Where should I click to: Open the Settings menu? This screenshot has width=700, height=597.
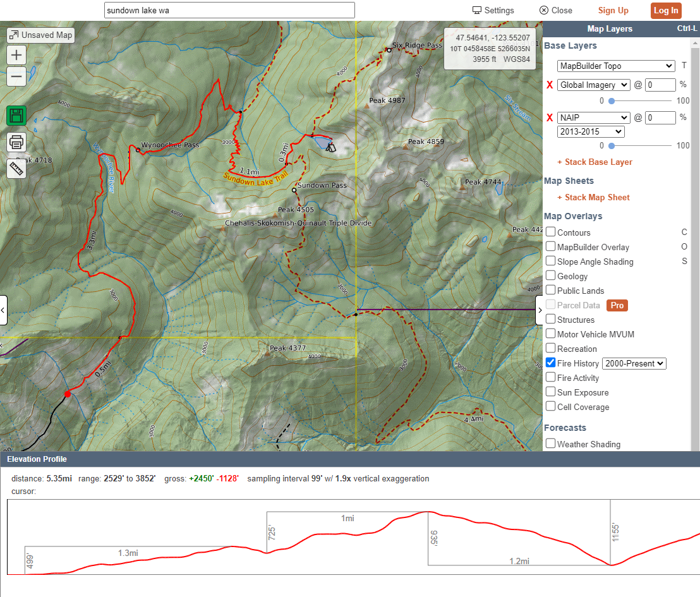493,10
